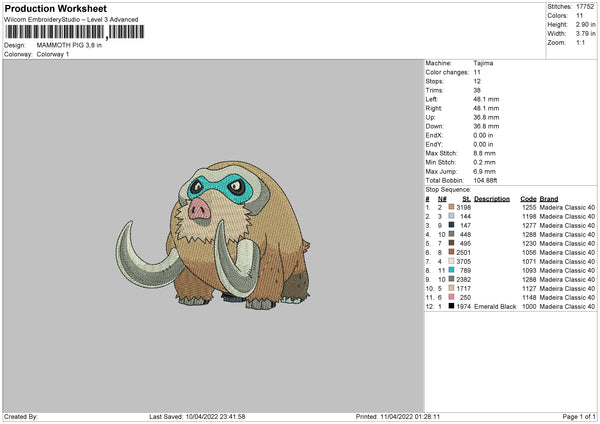Select the EndX value '0.00 in'
The width and height of the screenshot is (600, 424).
click(483, 135)
